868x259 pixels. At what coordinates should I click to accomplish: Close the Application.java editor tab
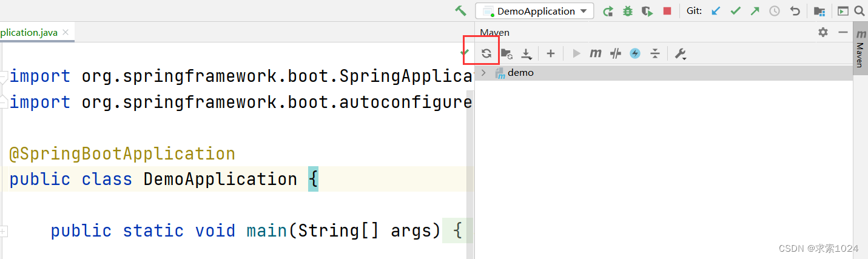[x=66, y=32]
